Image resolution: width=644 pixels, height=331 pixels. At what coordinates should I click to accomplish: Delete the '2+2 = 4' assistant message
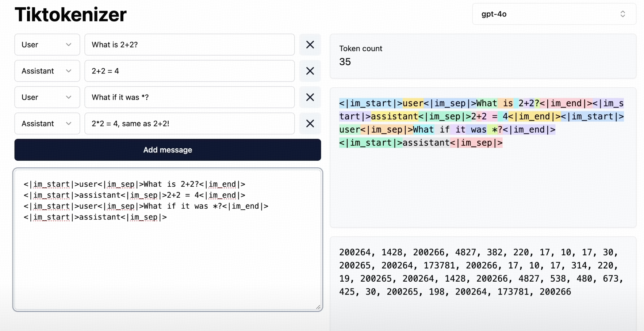(310, 71)
